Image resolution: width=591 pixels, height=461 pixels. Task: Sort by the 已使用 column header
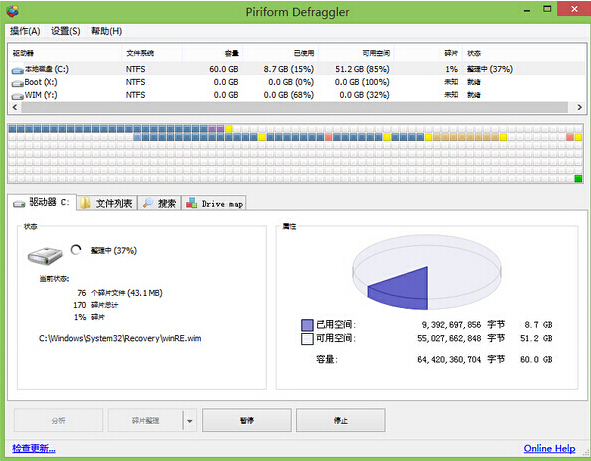pos(280,53)
